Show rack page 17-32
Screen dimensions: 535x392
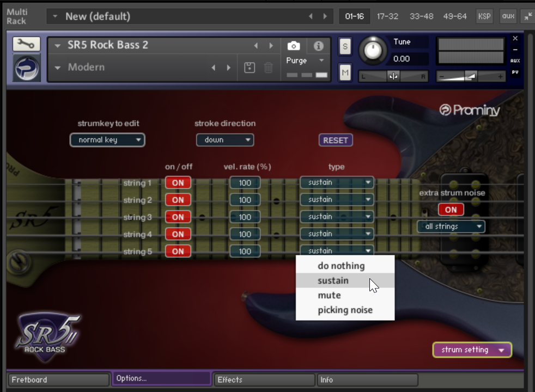click(387, 16)
